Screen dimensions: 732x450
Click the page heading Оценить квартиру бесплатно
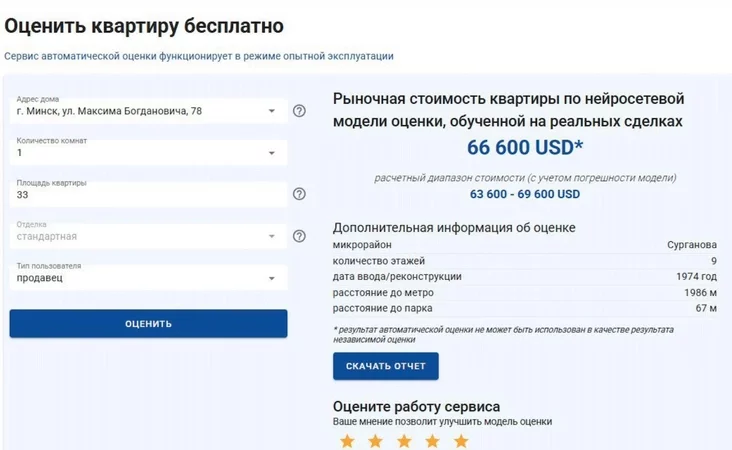(x=144, y=25)
